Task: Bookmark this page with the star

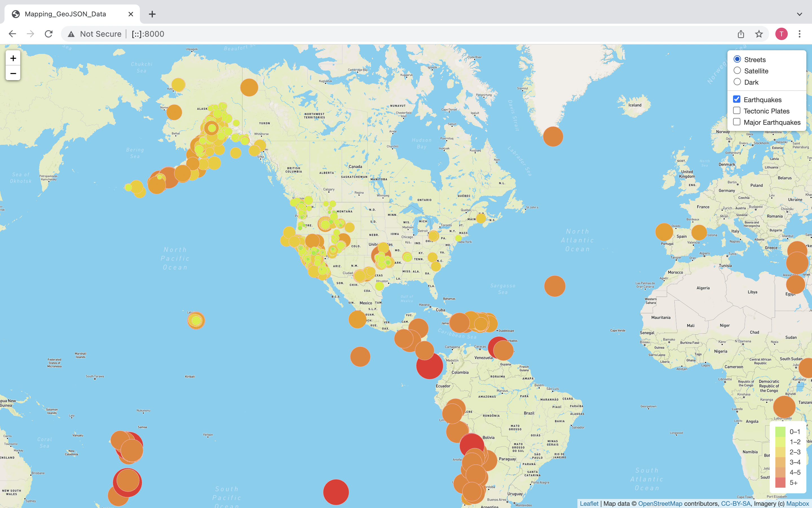Action: coord(759,34)
